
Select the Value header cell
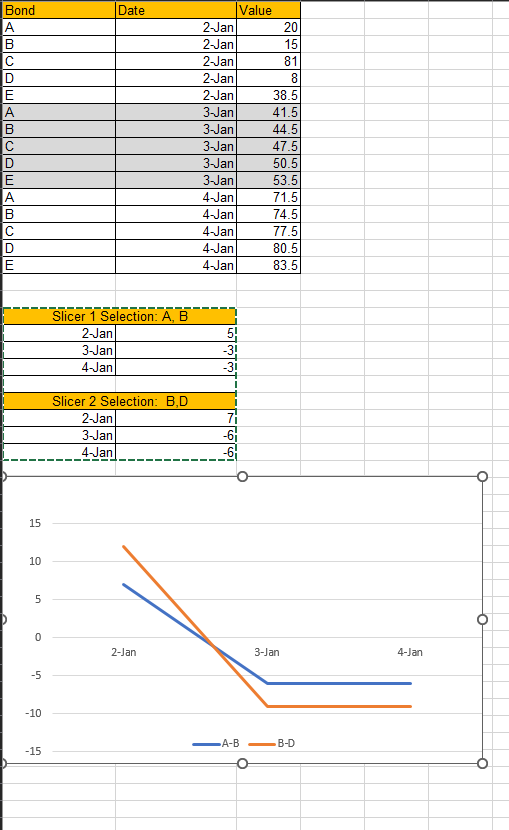tap(268, 10)
